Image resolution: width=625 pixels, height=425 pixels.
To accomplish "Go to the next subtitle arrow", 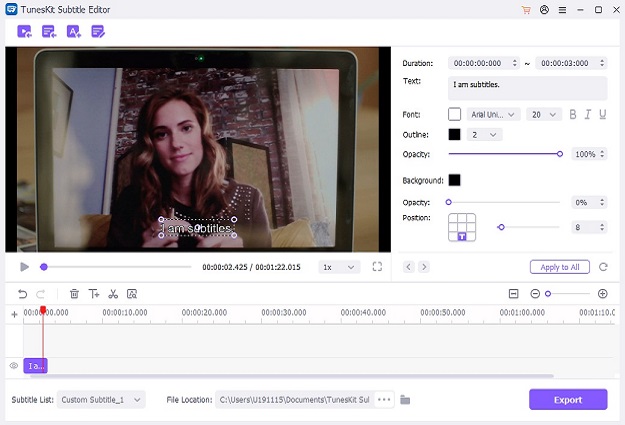I will [x=424, y=267].
